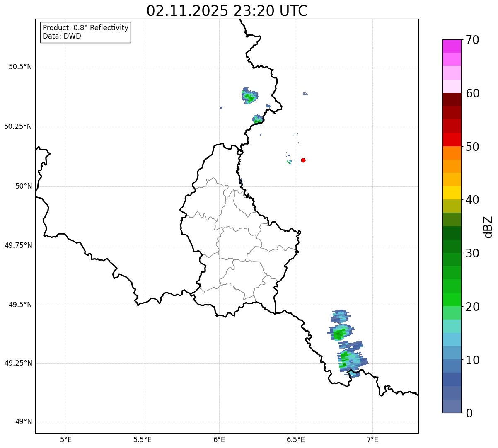Pick the bright red colorbar segment above 50

[x=452, y=139]
